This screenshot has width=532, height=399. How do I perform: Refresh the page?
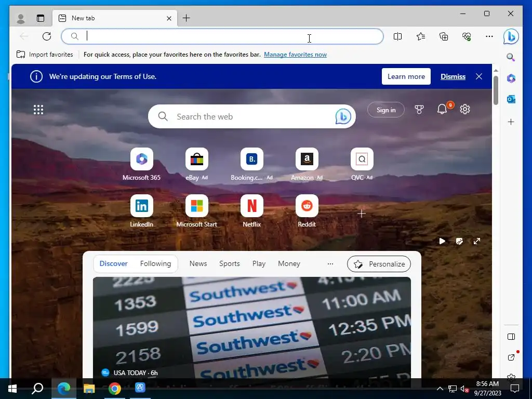pyautogui.click(x=47, y=36)
